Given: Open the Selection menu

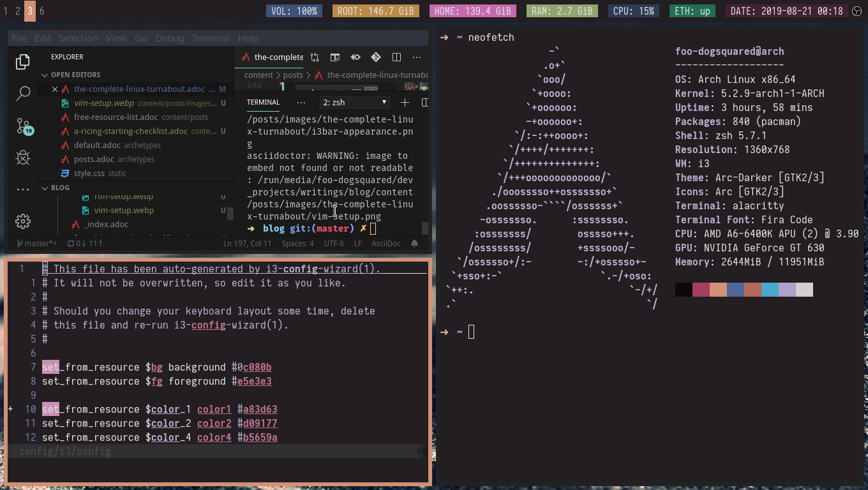Looking at the screenshot, I should tap(79, 38).
